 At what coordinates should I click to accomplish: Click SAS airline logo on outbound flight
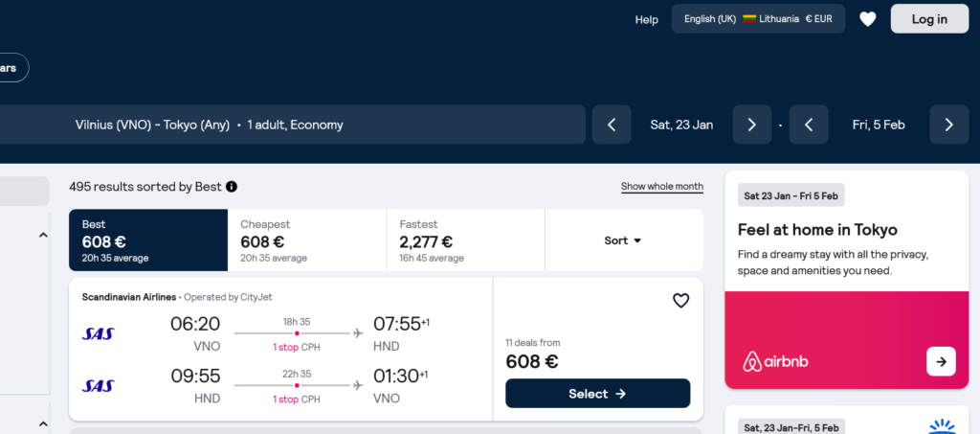[99, 334]
